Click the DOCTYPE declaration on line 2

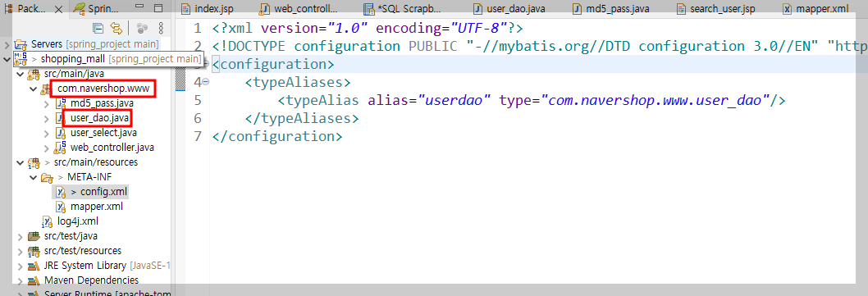(539, 46)
